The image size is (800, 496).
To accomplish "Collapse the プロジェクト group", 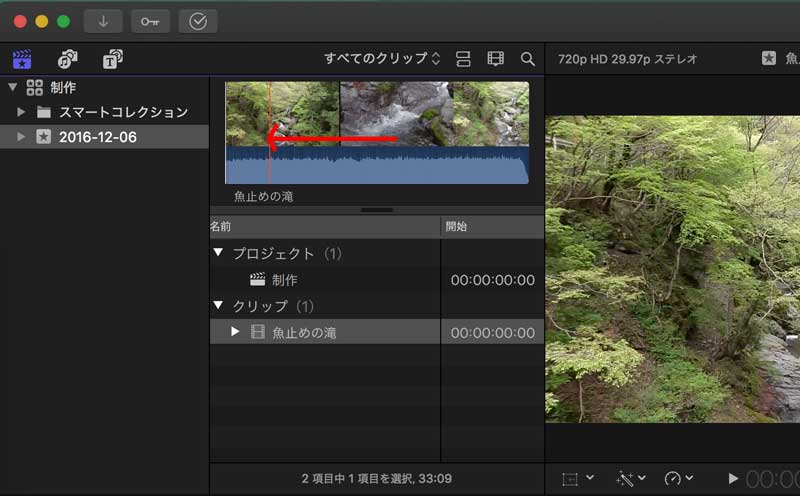I will [x=218, y=254].
